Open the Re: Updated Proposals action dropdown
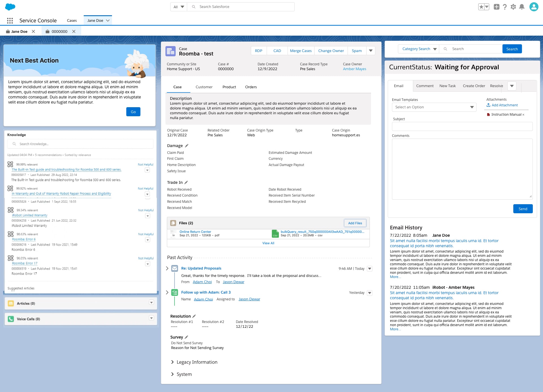 tap(370, 269)
